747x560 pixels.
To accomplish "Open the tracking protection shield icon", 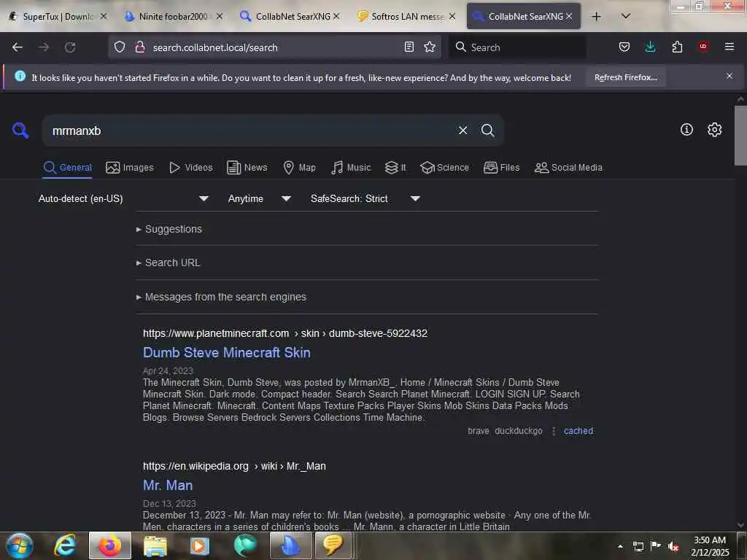I will point(120,47).
